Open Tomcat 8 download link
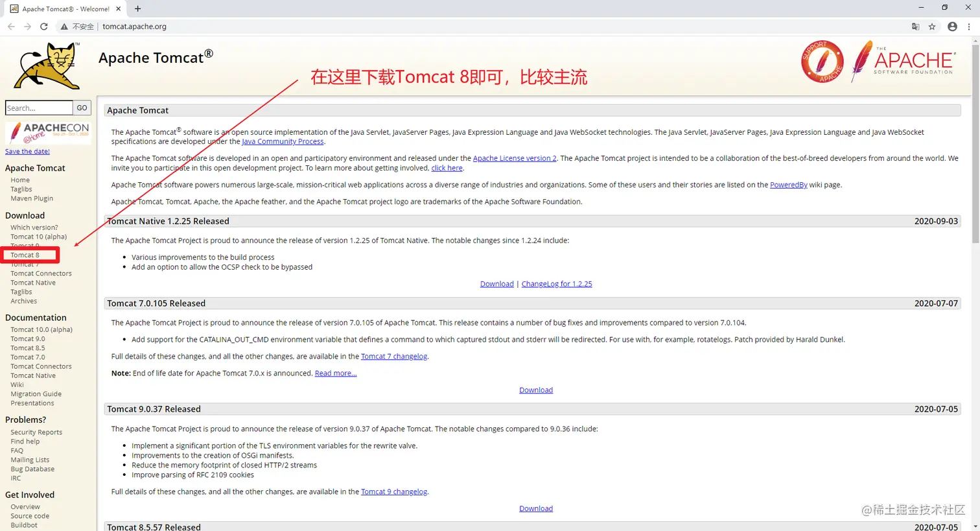The height and width of the screenshot is (531, 980). tap(25, 255)
